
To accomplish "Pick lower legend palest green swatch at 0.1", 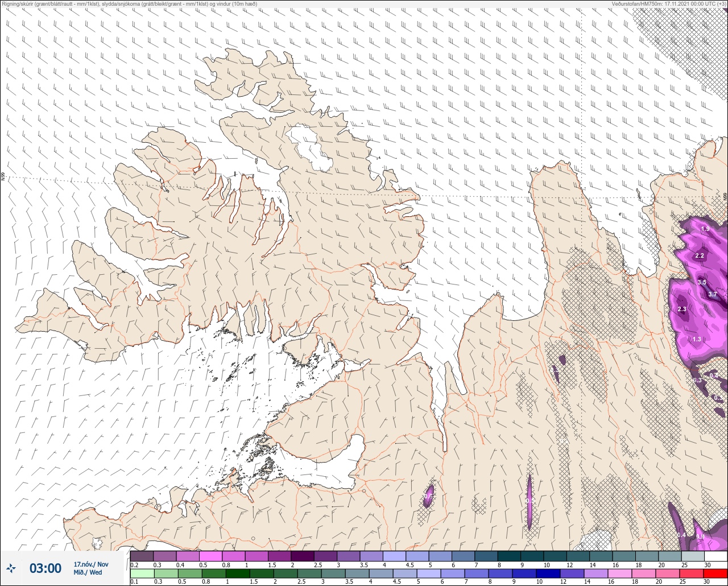I will pos(142,573).
